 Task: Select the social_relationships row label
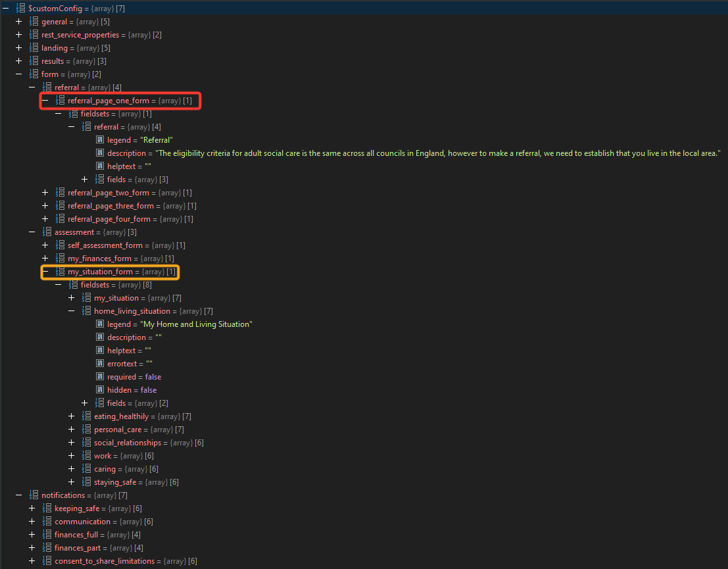[x=128, y=443]
